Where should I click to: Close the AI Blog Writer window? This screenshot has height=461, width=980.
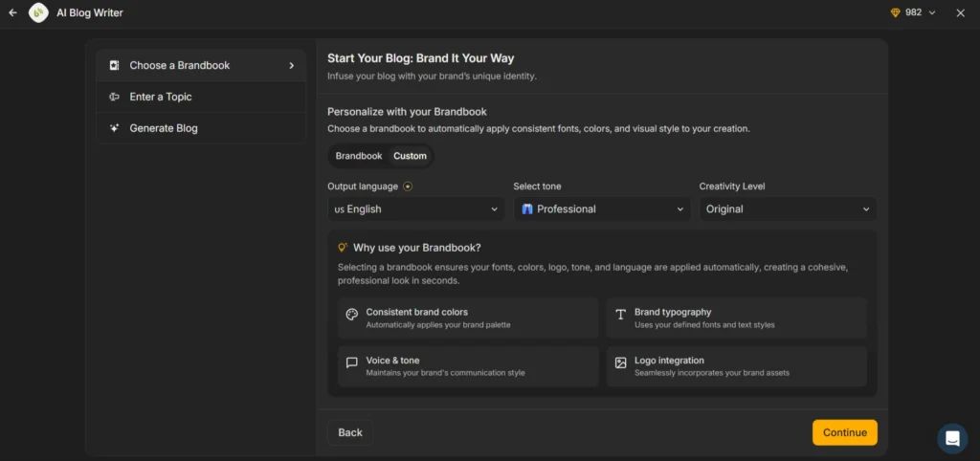coord(961,12)
